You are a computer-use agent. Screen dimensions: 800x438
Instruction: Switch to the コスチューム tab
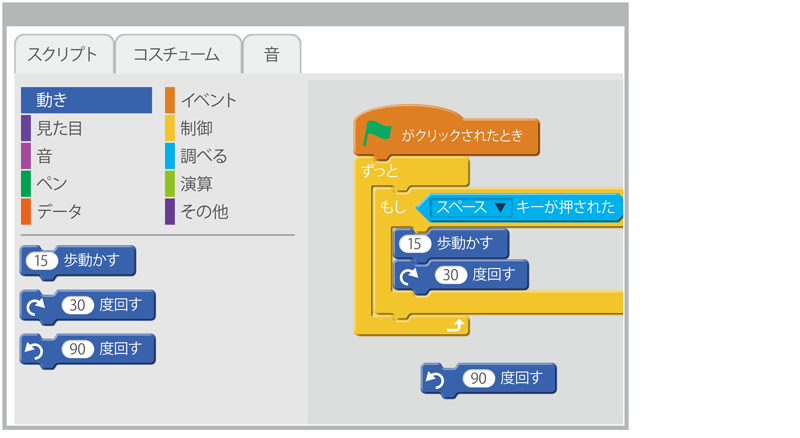point(178,54)
